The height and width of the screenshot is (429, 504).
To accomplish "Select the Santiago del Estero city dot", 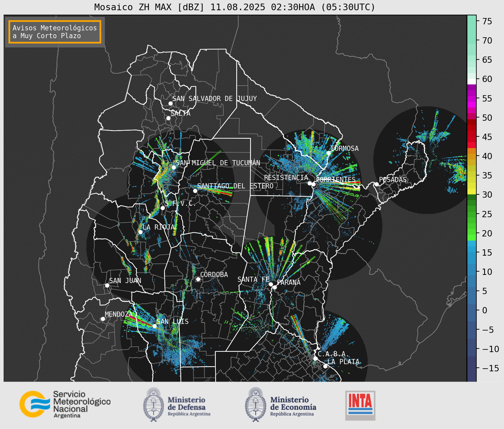I will point(195,191).
